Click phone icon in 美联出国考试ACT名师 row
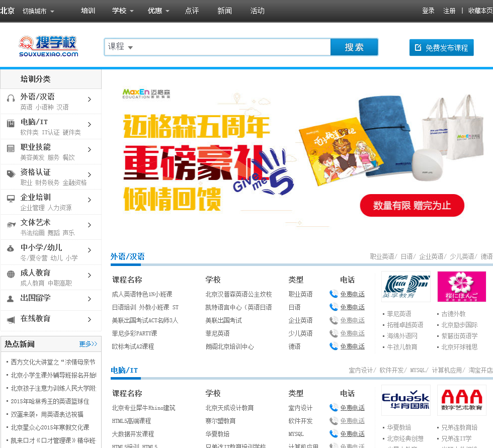 pyautogui.click(x=334, y=320)
